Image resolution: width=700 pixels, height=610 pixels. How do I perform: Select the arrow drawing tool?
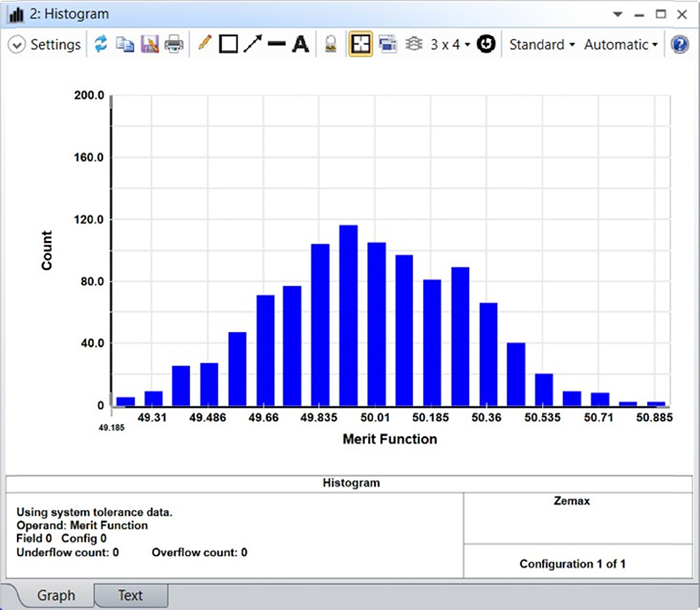click(x=252, y=44)
